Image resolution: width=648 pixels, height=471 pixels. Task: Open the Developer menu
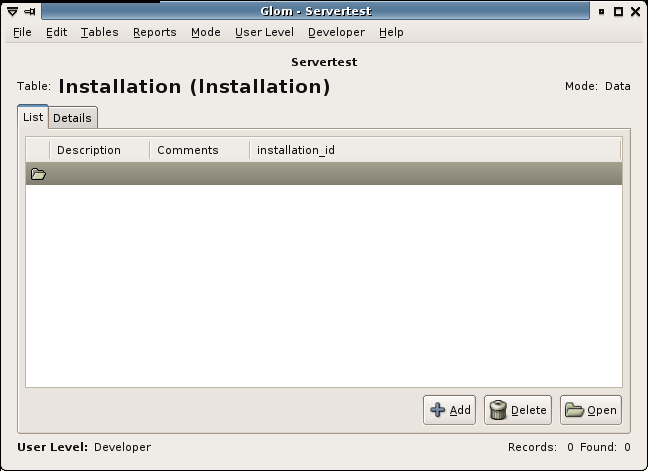pyautogui.click(x=336, y=32)
